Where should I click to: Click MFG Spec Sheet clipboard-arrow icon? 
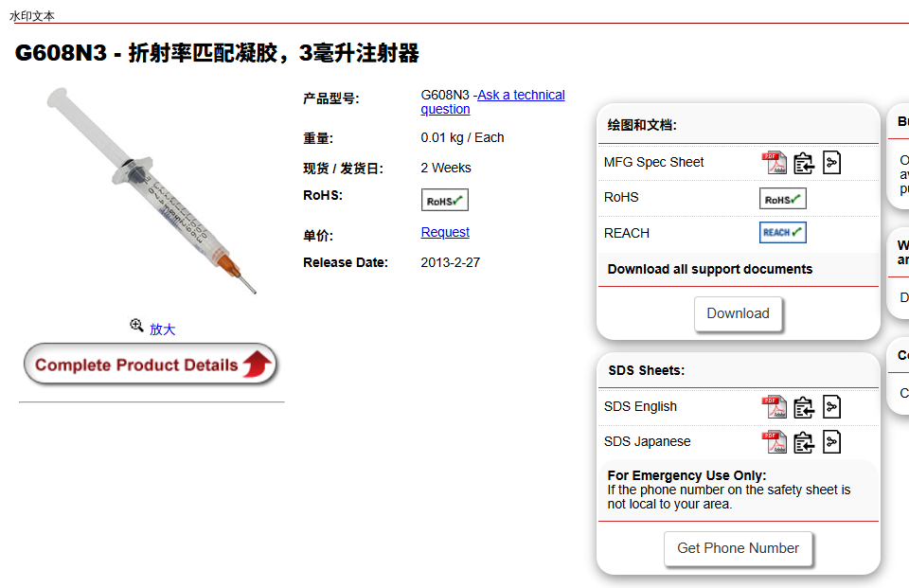point(804,163)
